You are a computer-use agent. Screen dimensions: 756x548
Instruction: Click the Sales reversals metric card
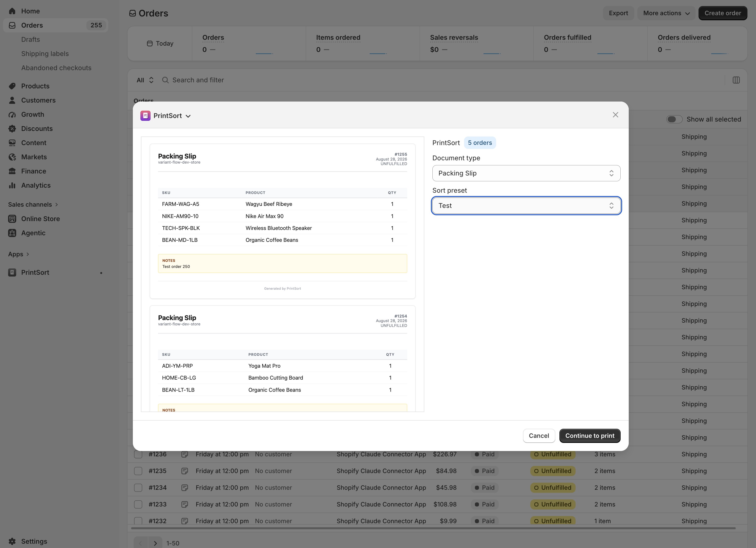point(476,44)
